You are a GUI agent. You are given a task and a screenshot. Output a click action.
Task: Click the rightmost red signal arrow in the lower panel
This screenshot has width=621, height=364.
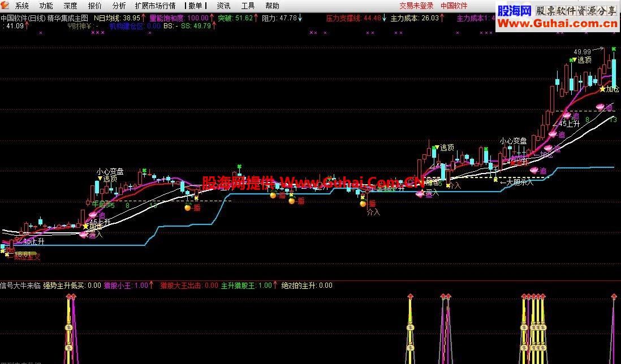point(614,296)
